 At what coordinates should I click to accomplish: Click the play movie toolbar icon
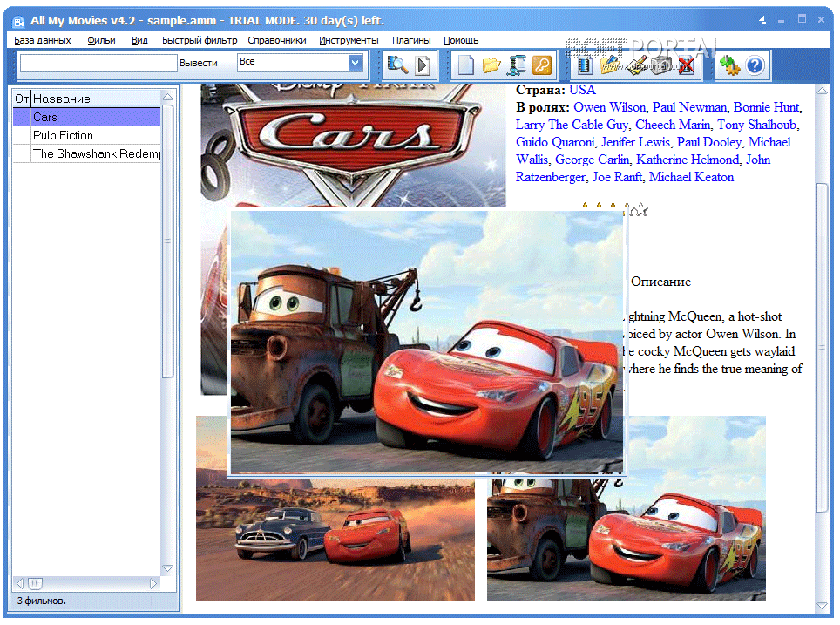coord(423,65)
